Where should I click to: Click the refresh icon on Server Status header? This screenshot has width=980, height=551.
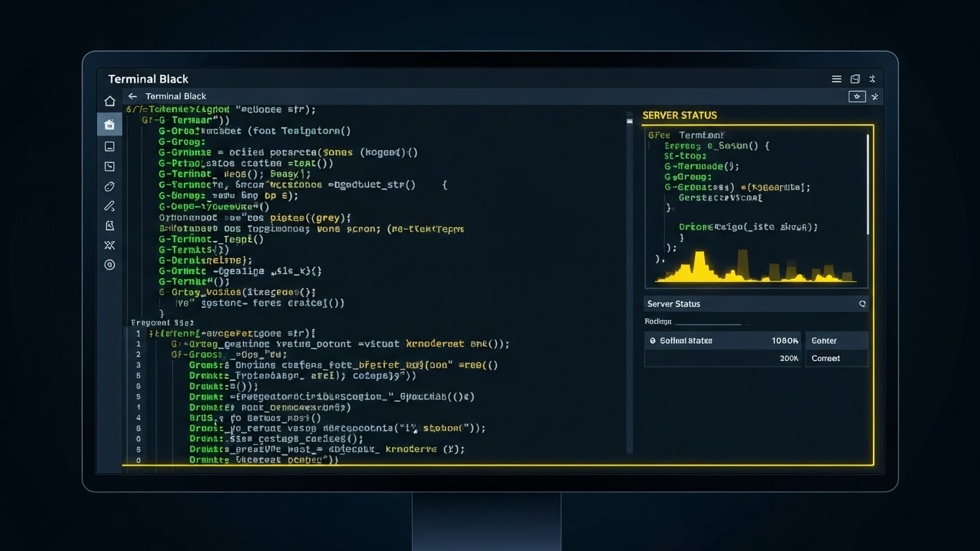862,303
